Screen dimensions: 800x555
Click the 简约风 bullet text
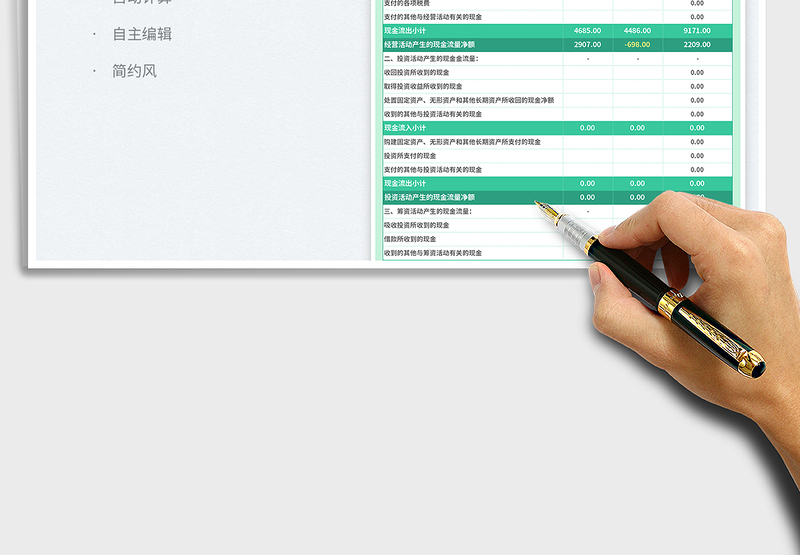click(134, 71)
